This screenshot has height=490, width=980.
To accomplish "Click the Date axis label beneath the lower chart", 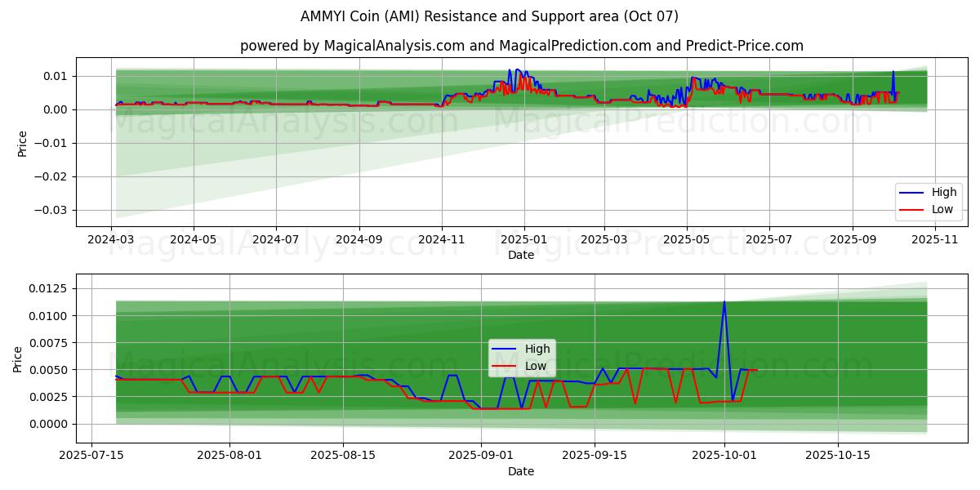I will tap(520, 471).
